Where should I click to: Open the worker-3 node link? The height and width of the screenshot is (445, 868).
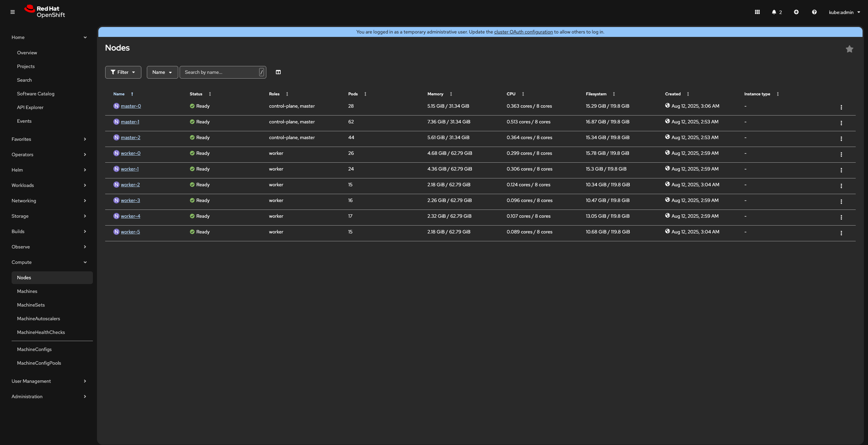pyautogui.click(x=130, y=200)
